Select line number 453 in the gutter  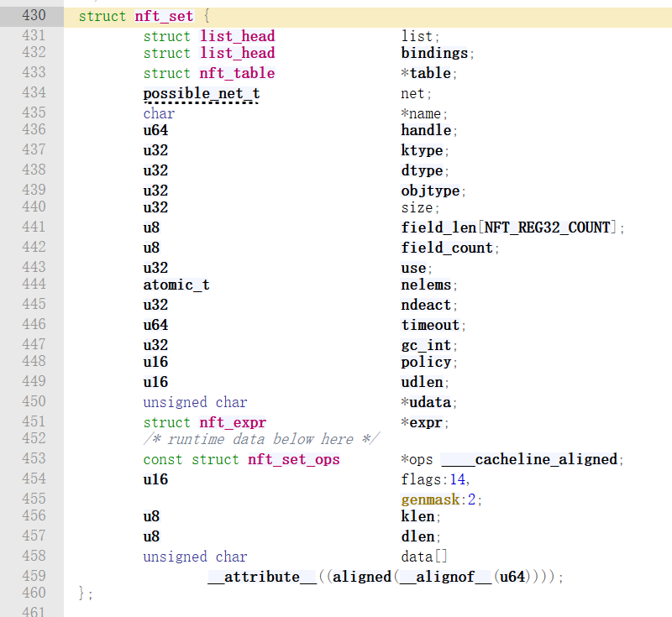(34, 458)
